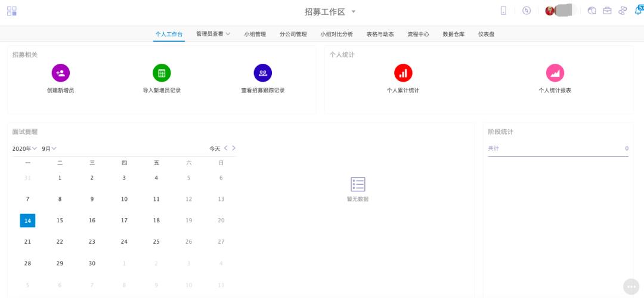
Task: Click the 共计 row in 阶段统计
Action: [x=558, y=148]
